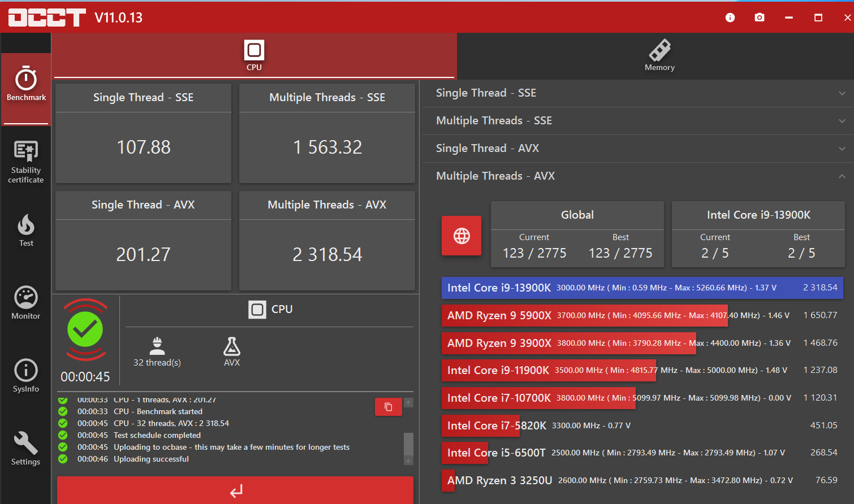Click the CPU chip icon above the log
The width and height of the screenshot is (854, 504).
click(257, 310)
